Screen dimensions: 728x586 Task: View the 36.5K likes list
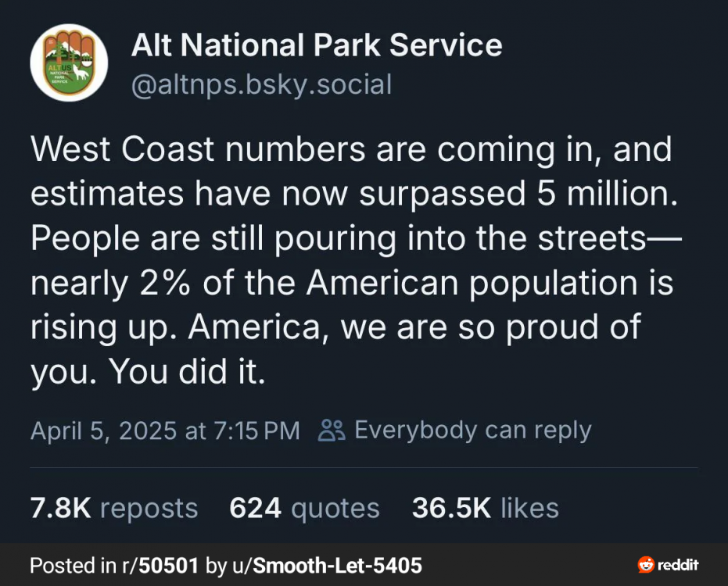[x=485, y=508]
